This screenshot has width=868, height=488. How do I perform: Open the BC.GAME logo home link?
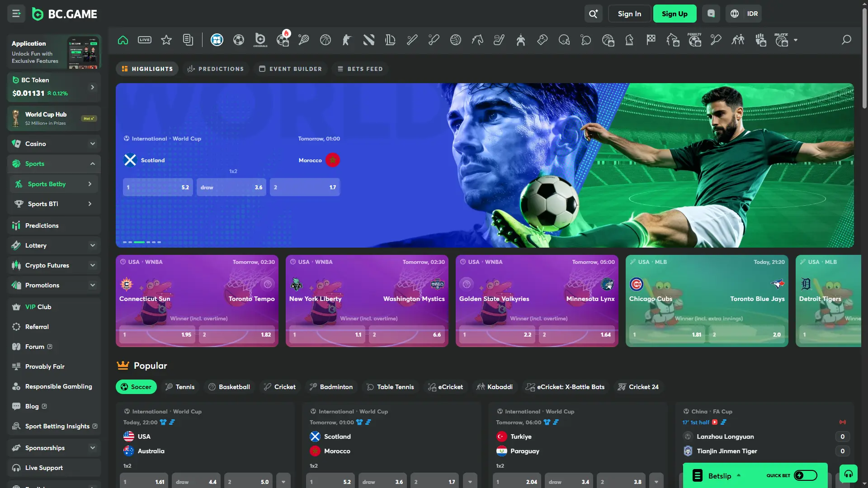coord(65,14)
